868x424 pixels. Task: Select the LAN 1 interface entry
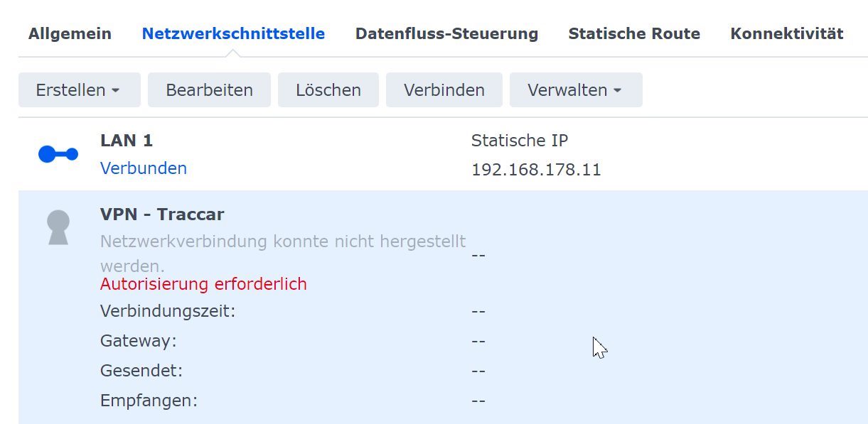(x=127, y=141)
